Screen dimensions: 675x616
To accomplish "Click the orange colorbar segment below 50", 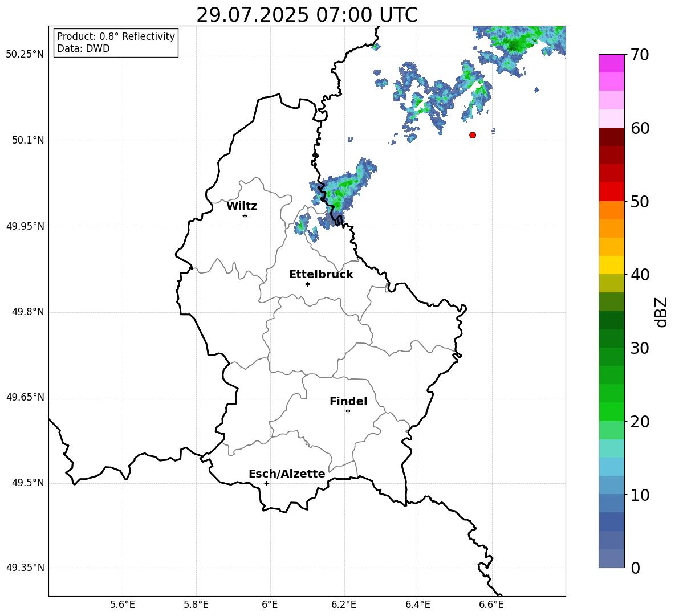I will [x=611, y=210].
